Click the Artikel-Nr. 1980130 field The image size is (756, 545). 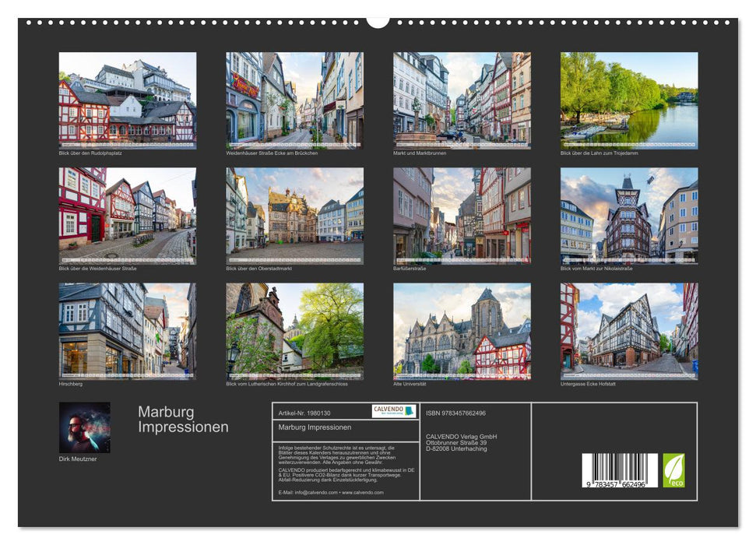(x=304, y=413)
